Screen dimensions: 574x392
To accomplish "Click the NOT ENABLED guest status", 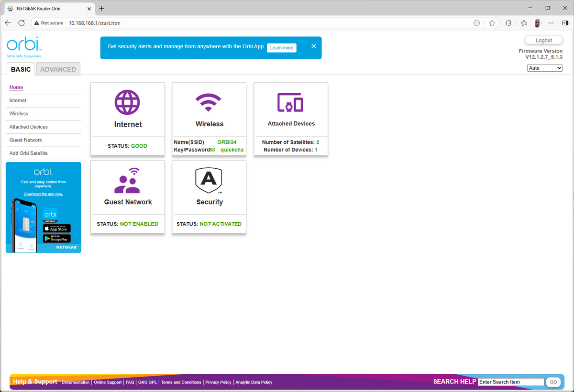I will coord(139,224).
